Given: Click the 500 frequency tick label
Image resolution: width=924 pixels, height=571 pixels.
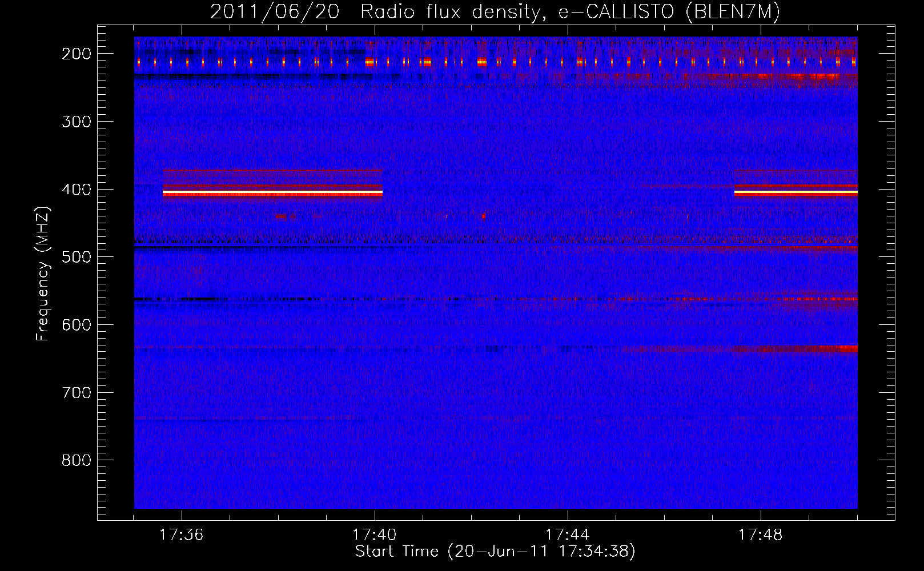Looking at the screenshot, I should pos(77,257).
